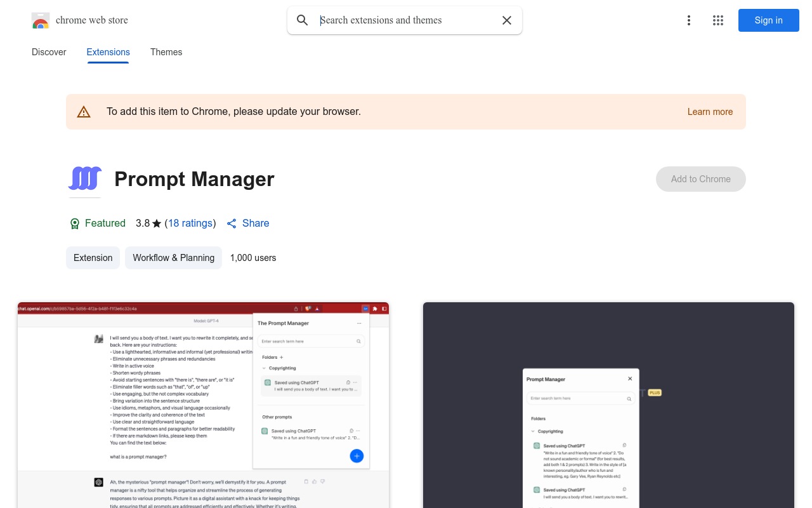The width and height of the screenshot is (812, 508).
Task: Open the Themes tab
Action: 166,52
